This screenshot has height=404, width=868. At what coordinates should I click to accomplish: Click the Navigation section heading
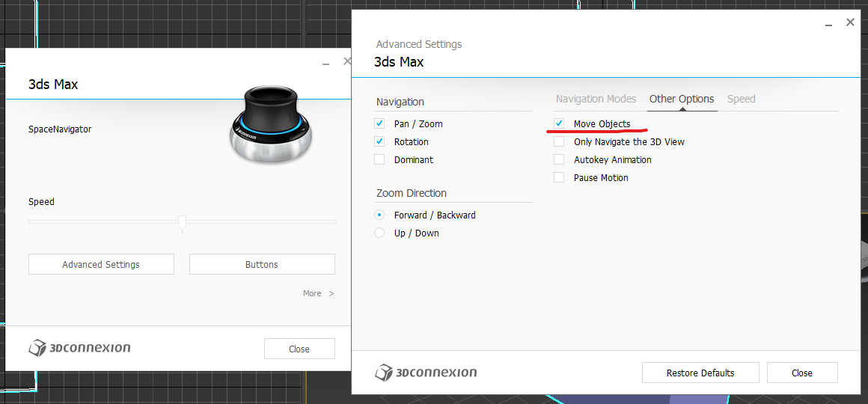tap(400, 102)
